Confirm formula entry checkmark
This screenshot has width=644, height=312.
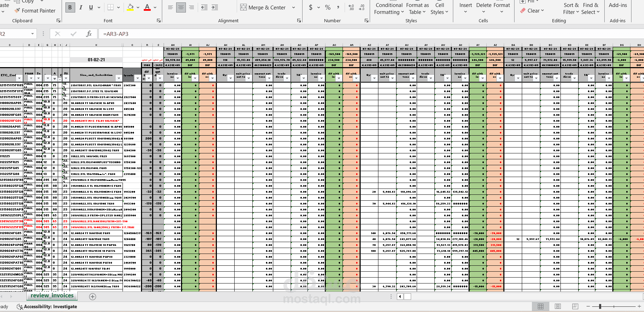coord(73,34)
